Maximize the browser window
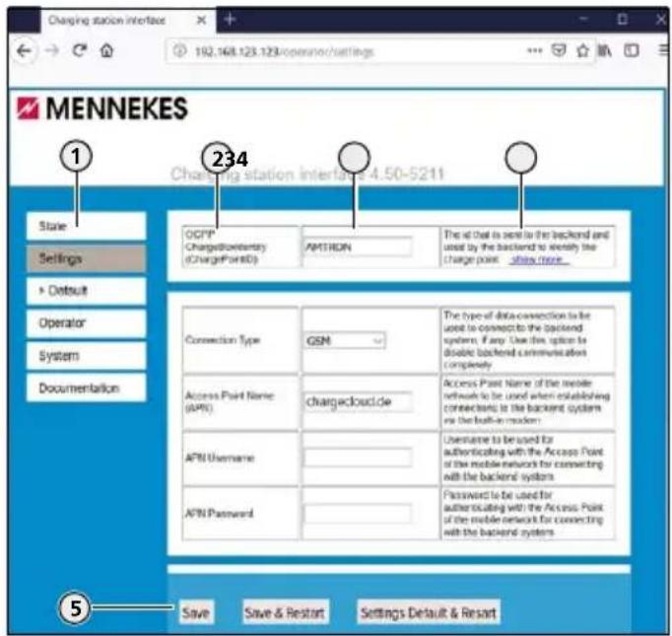The image size is (672, 636). click(x=623, y=20)
